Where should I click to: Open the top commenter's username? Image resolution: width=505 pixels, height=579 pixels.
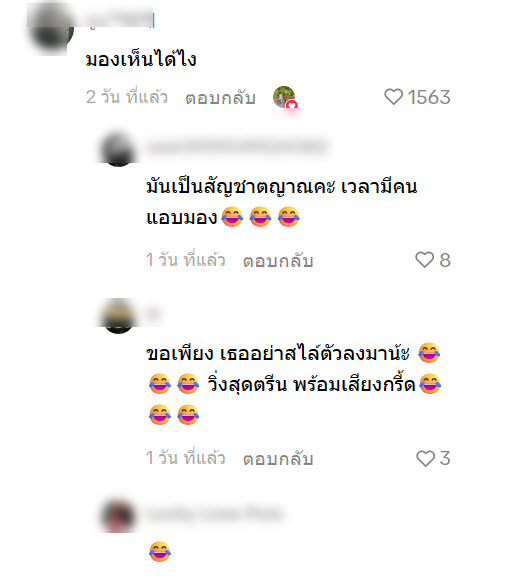click(x=119, y=18)
